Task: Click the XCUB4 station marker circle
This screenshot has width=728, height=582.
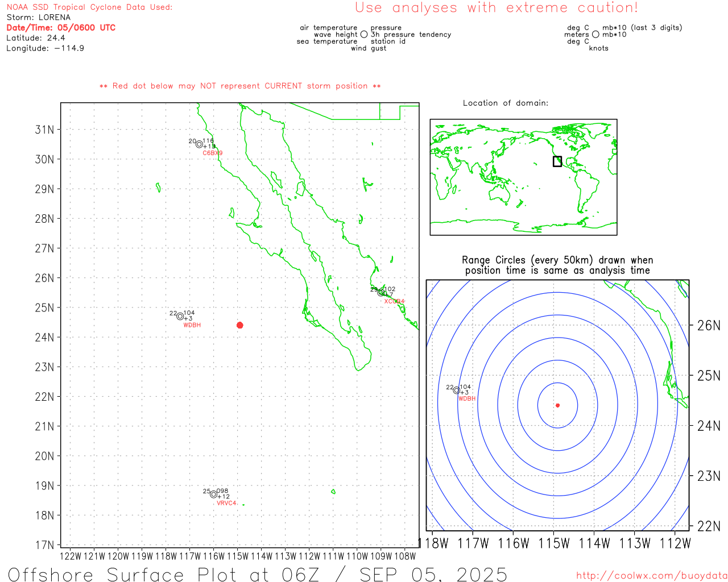Action: (381, 293)
